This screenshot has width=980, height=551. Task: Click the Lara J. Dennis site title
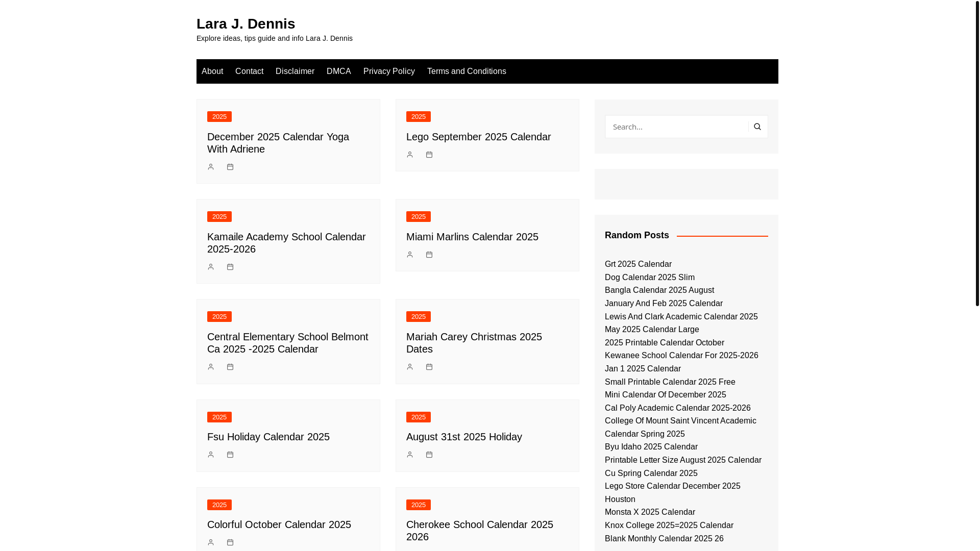246,23
